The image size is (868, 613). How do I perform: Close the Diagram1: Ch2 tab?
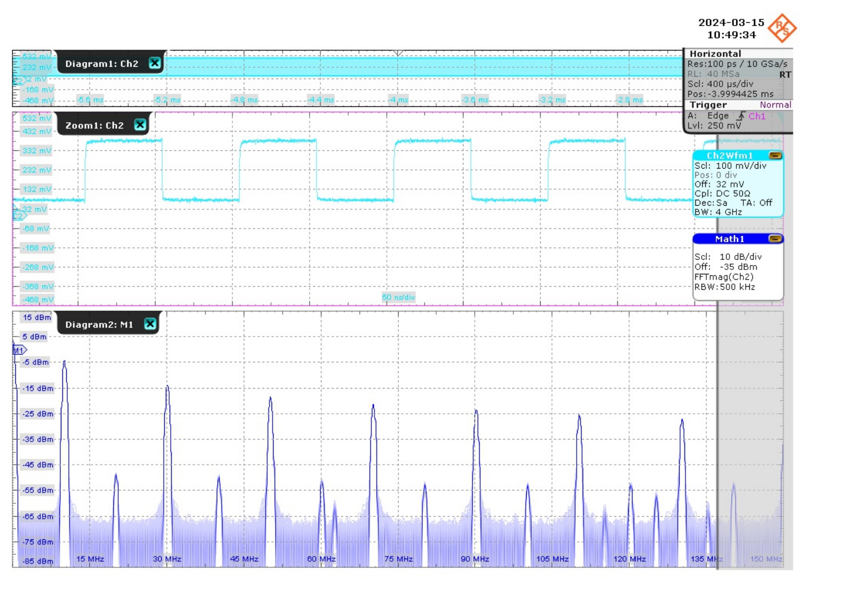(155, 63)
